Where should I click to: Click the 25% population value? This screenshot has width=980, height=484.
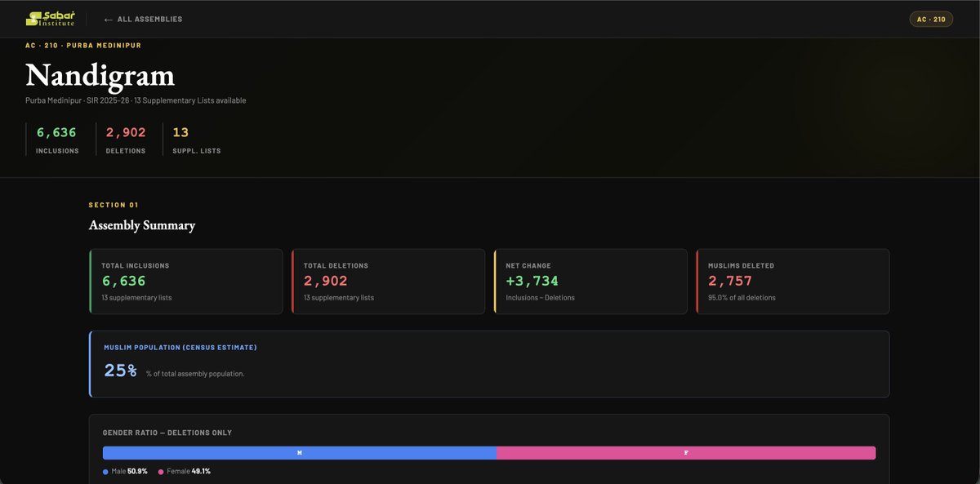tap(121, 371)
